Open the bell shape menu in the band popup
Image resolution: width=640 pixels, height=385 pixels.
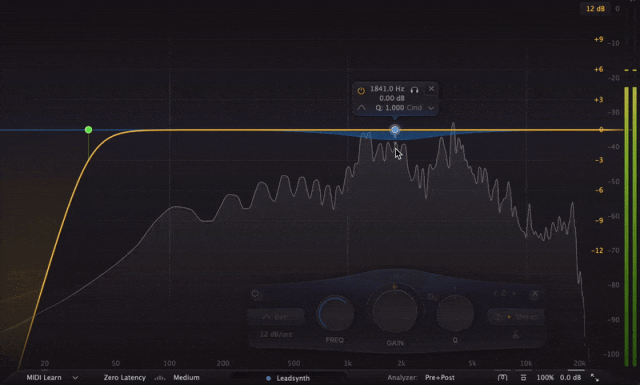[x=362, y=108]
